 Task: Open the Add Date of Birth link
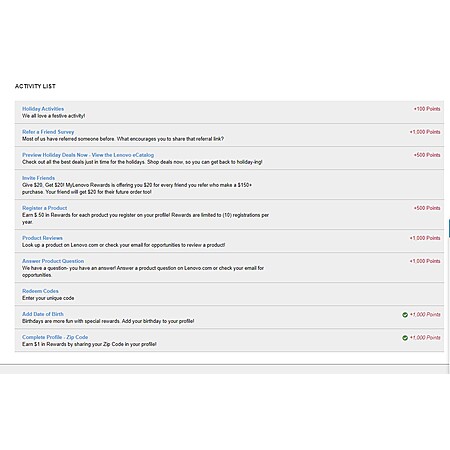click(43, 314)
